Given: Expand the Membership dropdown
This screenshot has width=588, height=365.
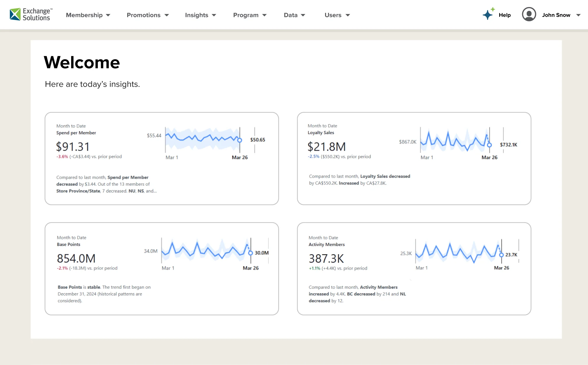Looking at the screenshot, I should click(x=108, y=15).
